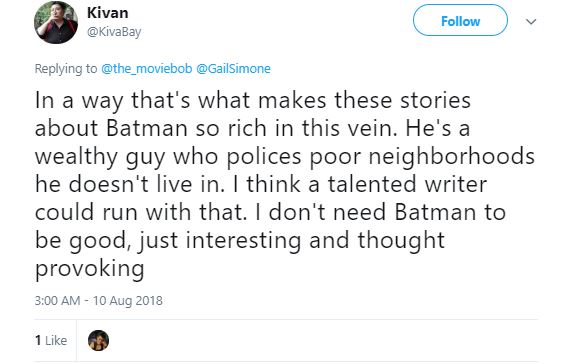
Task: Open Kivan's profile picture avatar
Action: click(56, 22)
